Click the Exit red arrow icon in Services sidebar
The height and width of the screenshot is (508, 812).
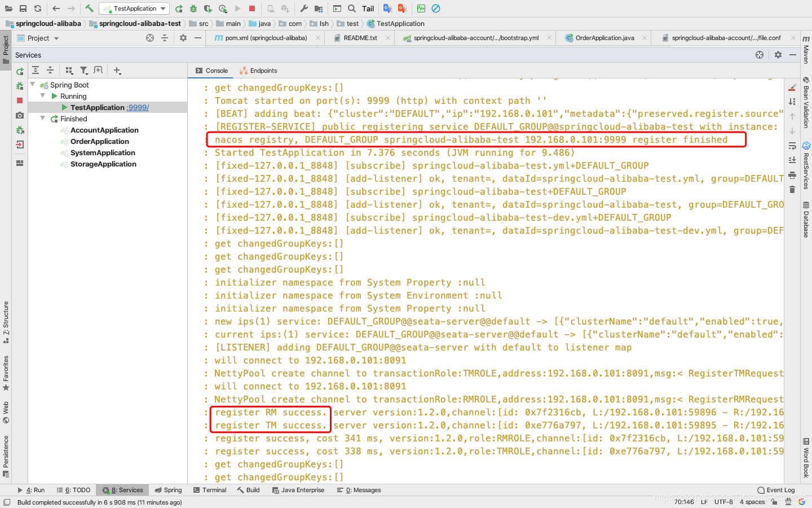tap(20, 144)
